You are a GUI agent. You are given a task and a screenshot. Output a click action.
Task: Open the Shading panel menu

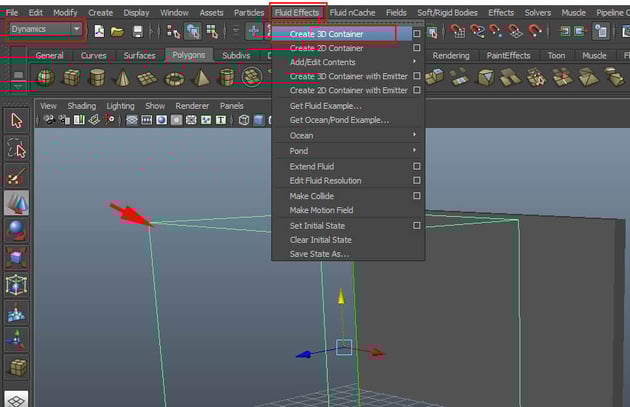click(81, 105)
